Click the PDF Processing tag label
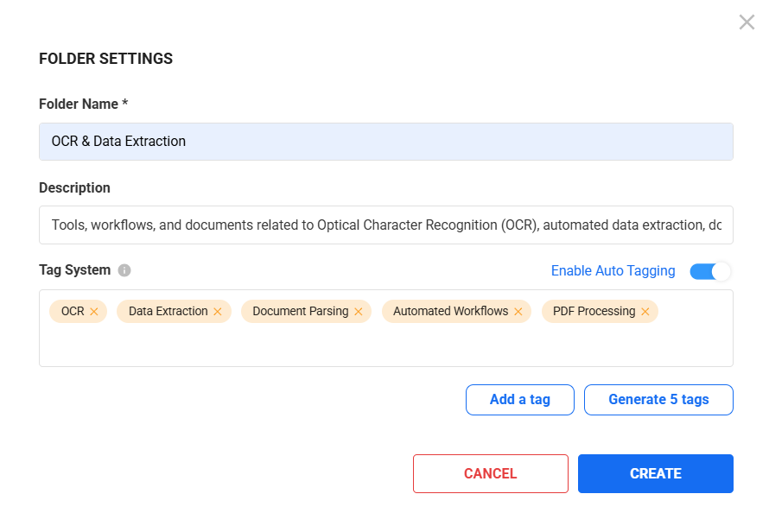 pyautogui.click(x=594, y=312)
